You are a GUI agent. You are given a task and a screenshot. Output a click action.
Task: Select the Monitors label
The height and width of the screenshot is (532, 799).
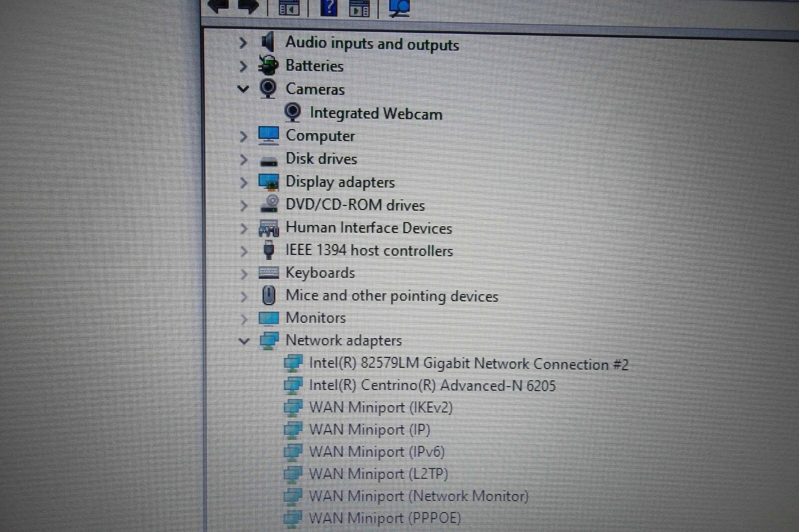(316, 318)
